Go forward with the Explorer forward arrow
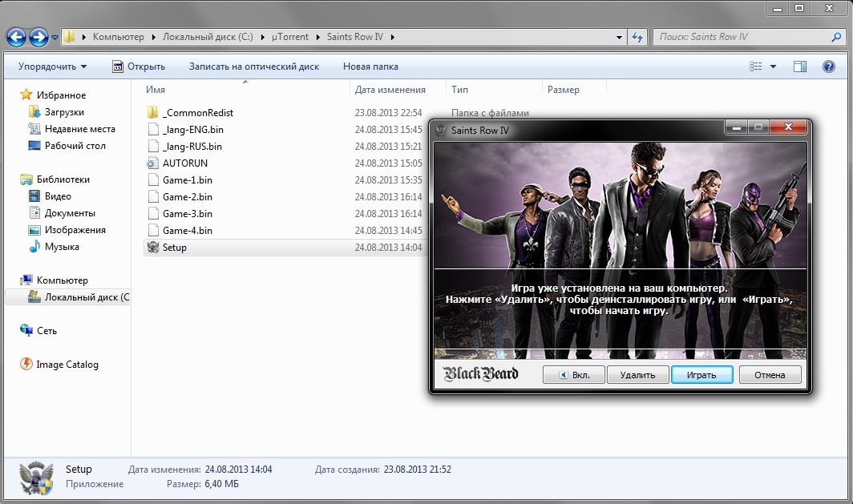 pyautogui.click(x=38, y=37)
